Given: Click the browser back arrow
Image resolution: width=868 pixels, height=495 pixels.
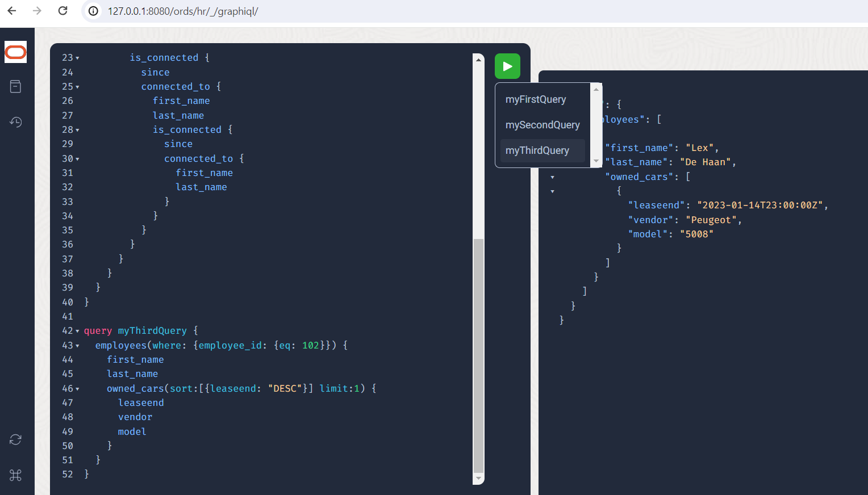Looking at the screenshot, I should [x=12, y=11].
